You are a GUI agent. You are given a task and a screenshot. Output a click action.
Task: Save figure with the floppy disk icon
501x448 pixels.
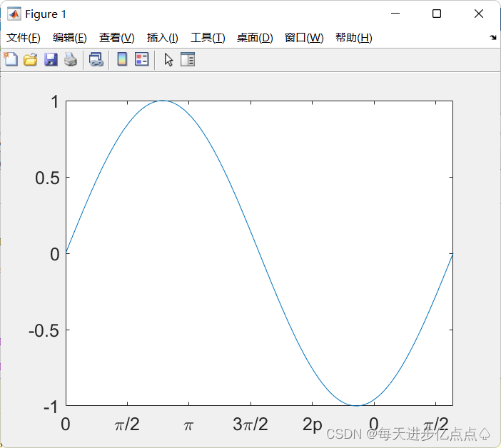tap(51, 60)
